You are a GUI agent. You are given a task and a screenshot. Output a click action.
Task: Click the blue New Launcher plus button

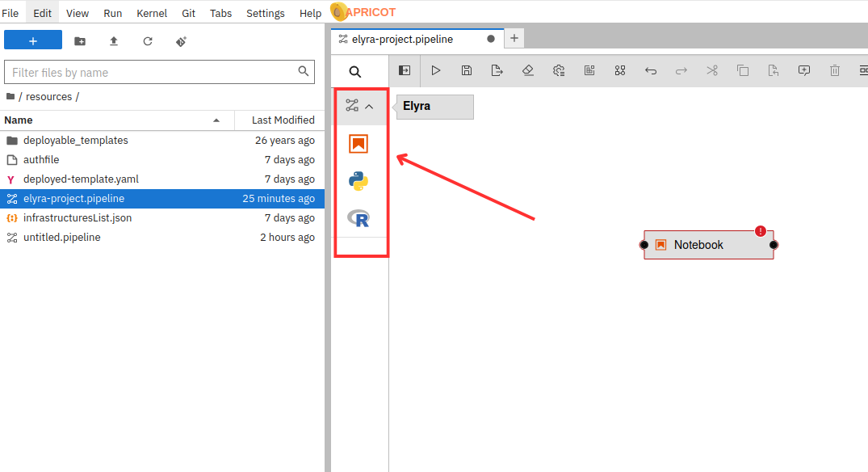(x=33, y=40)
